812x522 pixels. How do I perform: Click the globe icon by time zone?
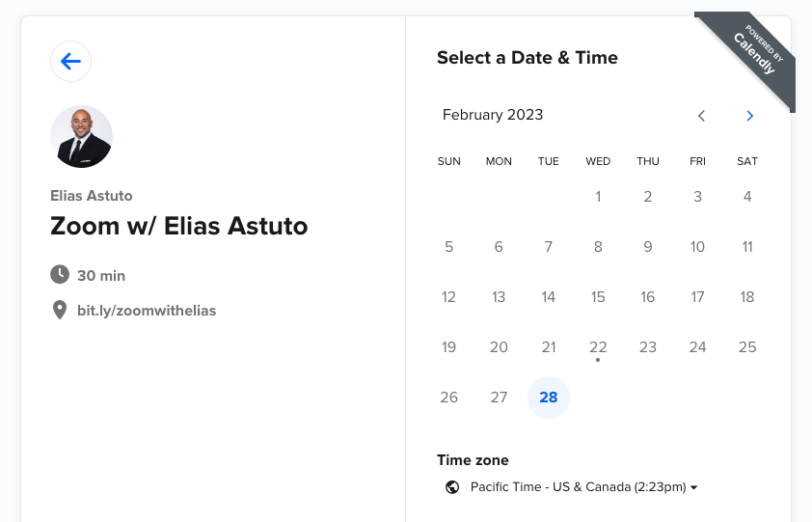[452, 487]
